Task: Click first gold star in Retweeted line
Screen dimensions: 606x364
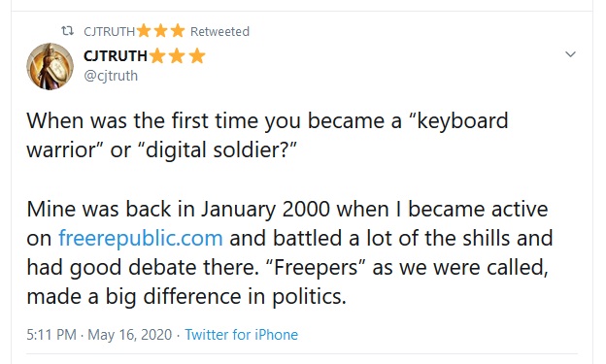Action: 144,30
